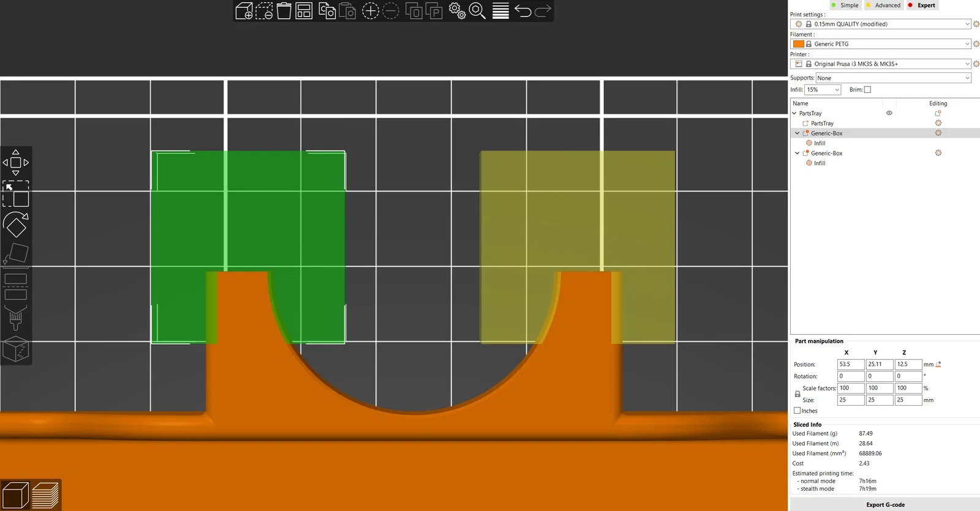Select the Place on face tool
This screenshot has width=980, height=511.
(x=16, y=253)
